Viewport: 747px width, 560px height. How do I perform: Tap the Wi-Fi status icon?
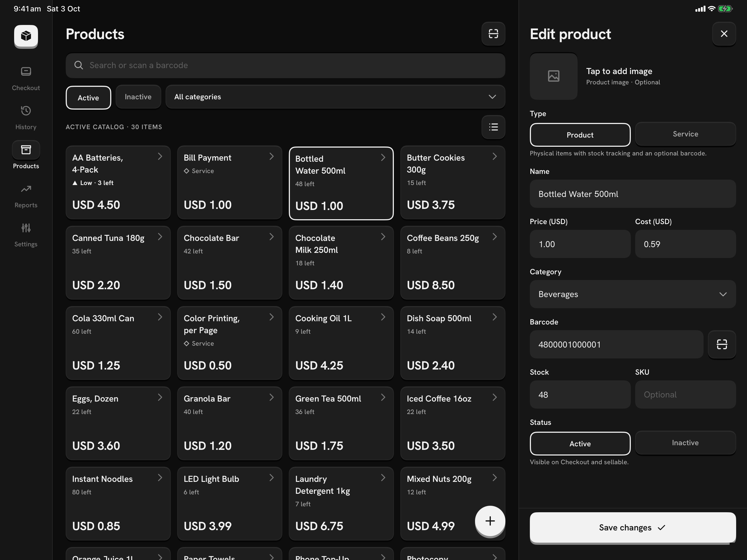[x=711, y=9]
